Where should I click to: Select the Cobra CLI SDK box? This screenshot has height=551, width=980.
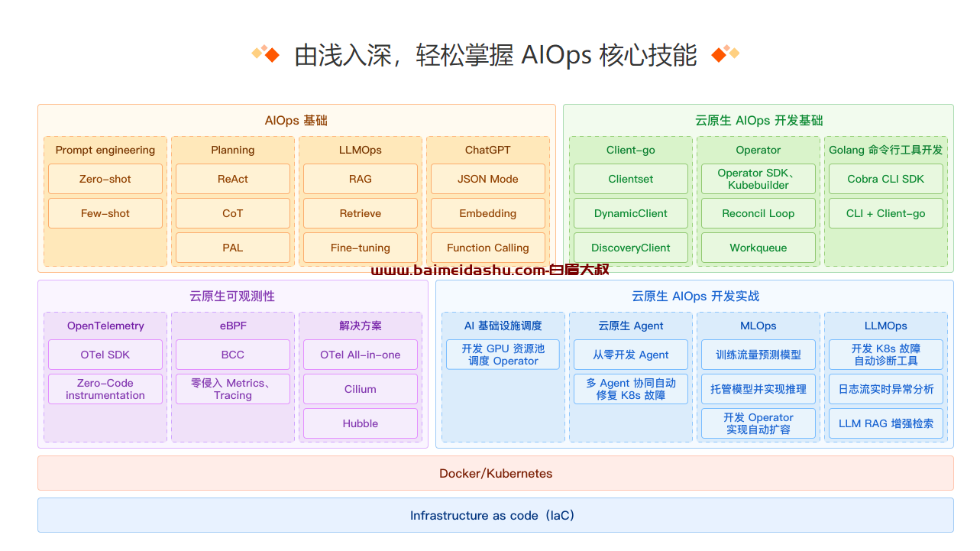click(x=886, y=179)
